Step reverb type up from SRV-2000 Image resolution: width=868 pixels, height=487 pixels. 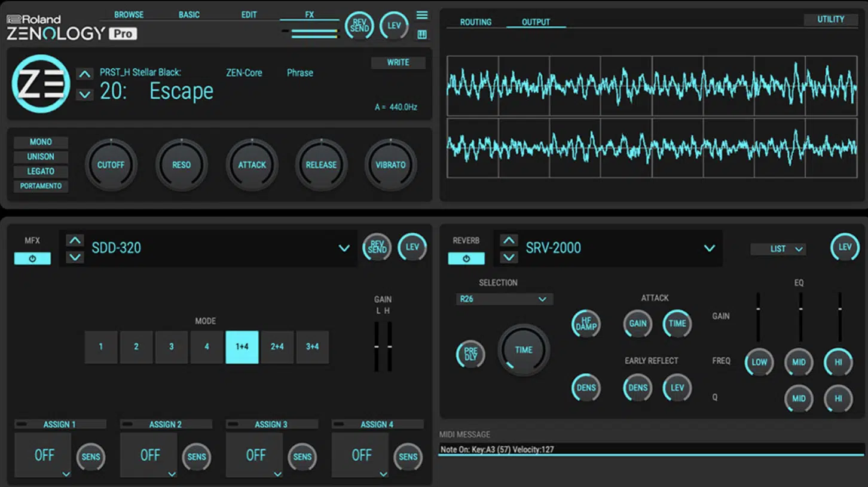coord(509,241)
